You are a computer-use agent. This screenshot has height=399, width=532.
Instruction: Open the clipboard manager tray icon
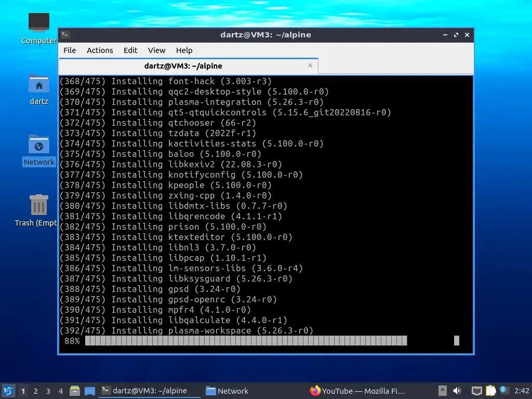click(490, 391)
